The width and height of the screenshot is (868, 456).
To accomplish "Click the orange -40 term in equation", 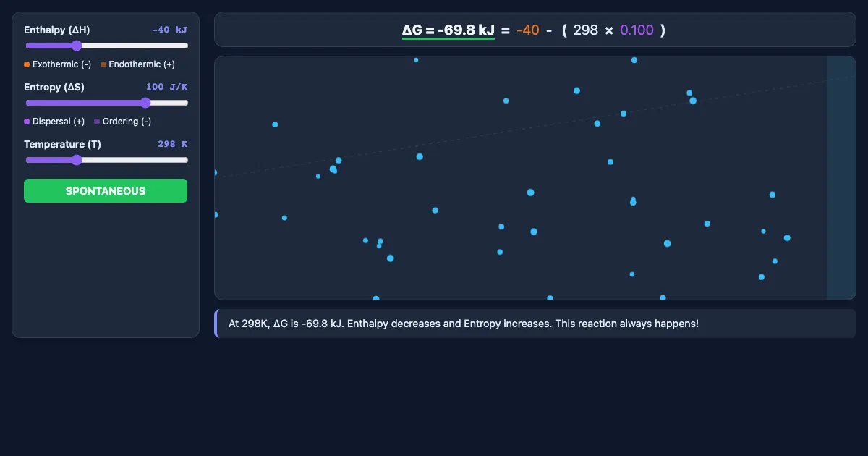I will 528,30.
